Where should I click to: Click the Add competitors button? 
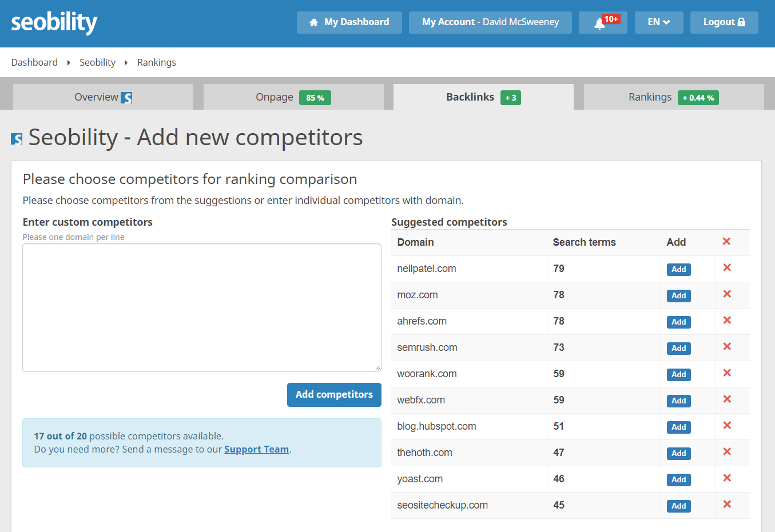click(x=334, y=394)
